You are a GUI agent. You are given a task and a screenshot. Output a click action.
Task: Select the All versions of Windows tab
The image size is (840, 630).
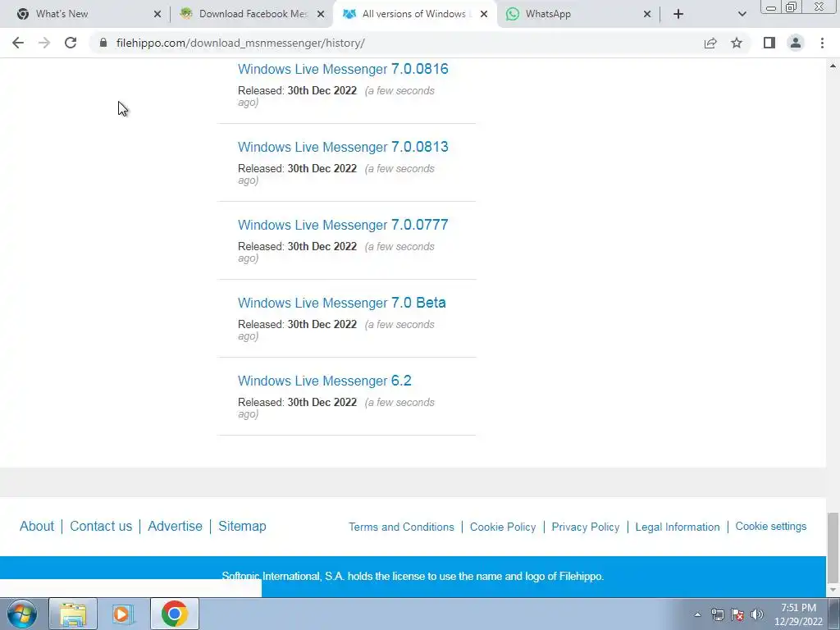[x=415, y=14]
